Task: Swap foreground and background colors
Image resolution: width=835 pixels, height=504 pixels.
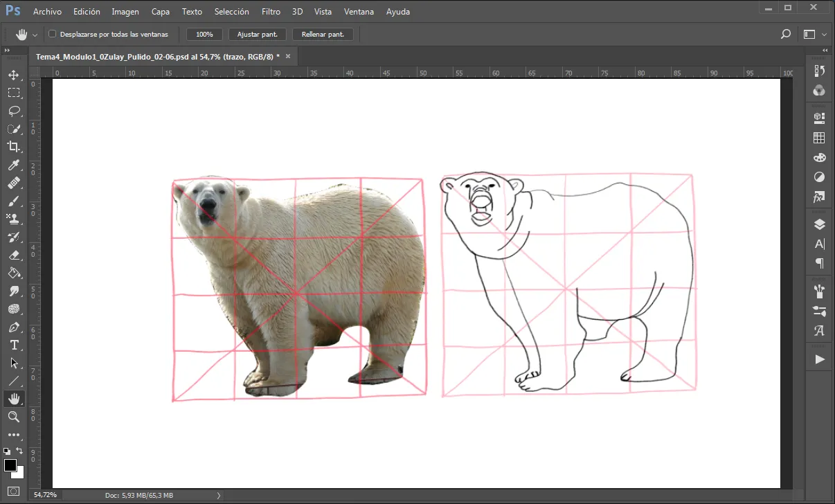Action: pos(20,451)
